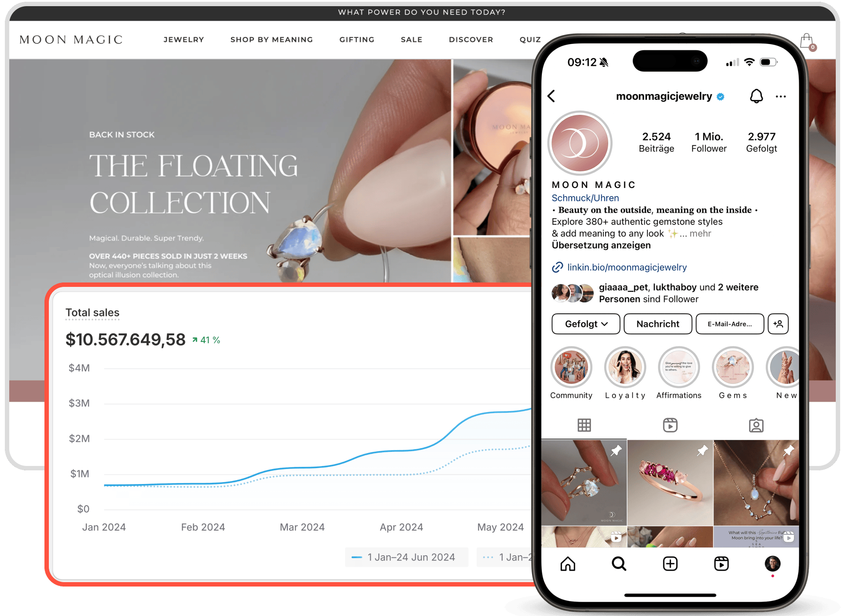Tap the add-person suggestion icon
This screenshot has width=845, height=616.
coord(778,324)
